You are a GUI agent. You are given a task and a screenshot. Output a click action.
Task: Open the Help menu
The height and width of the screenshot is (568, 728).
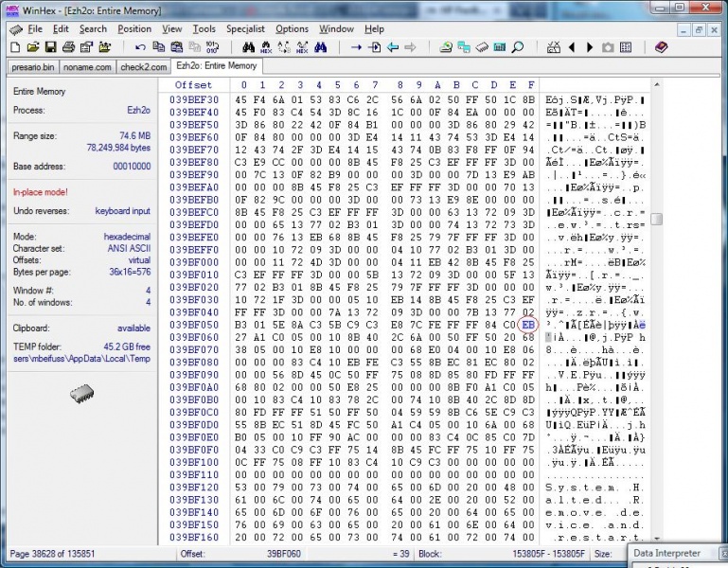pyautogui.click(x=374, y=29)
